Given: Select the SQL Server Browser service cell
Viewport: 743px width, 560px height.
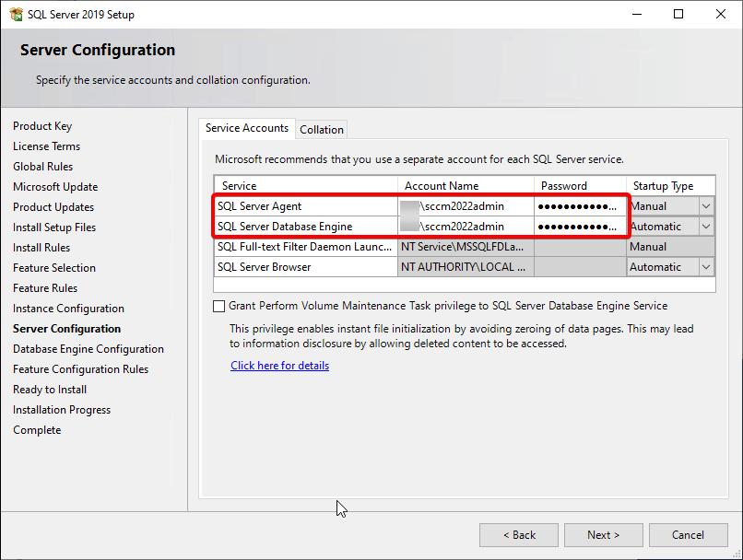Looking at the screenshot, I should tap(306, 267).
